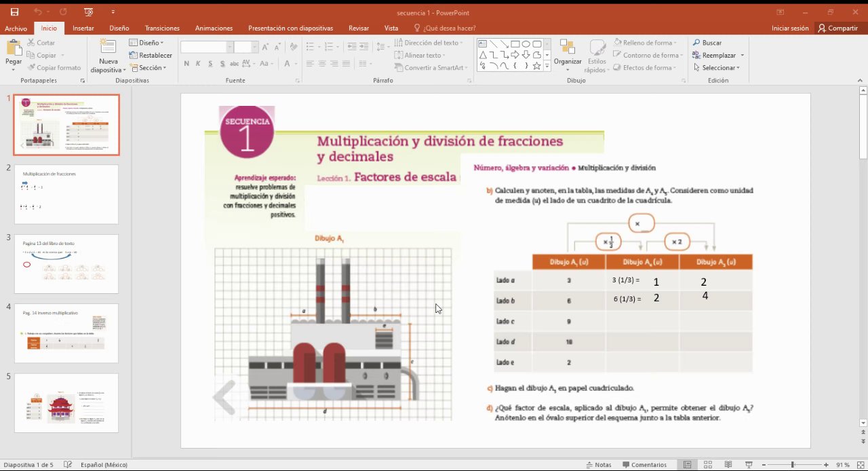This screenshot has width=868, height=471.
Task: Open the Transiciones tab
Action: point(162,29)
